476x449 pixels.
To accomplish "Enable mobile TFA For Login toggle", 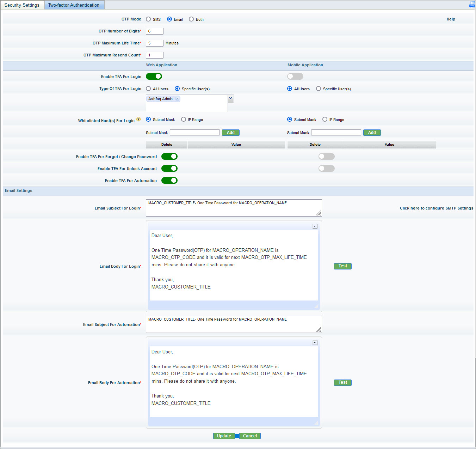I will tap(295, 77).
